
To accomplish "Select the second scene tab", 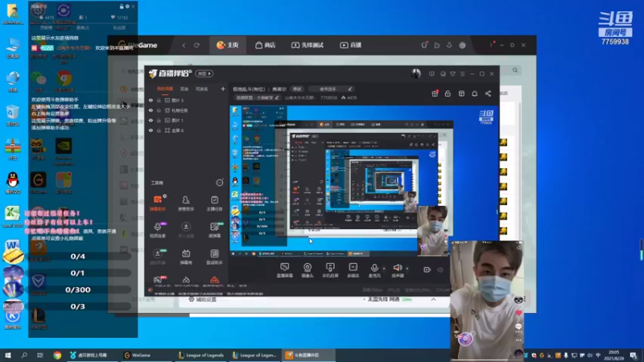I will pyautogui.click(x=184, y=89).
